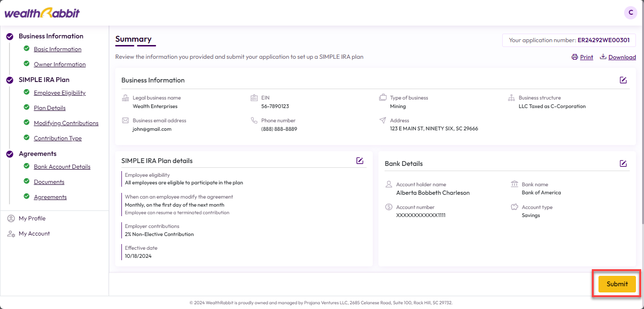This screenshot has height=309, width=644.
Task: Open Bank Account Details step
Action: click(62, 167)
